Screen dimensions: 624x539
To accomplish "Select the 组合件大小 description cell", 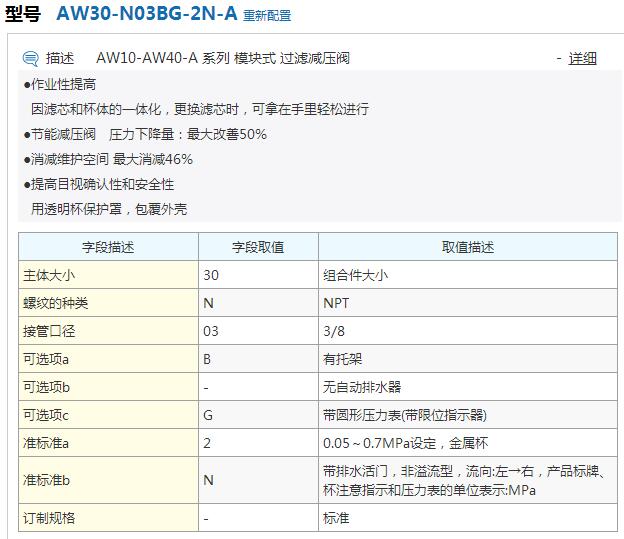I will click(x=468, y=275).
